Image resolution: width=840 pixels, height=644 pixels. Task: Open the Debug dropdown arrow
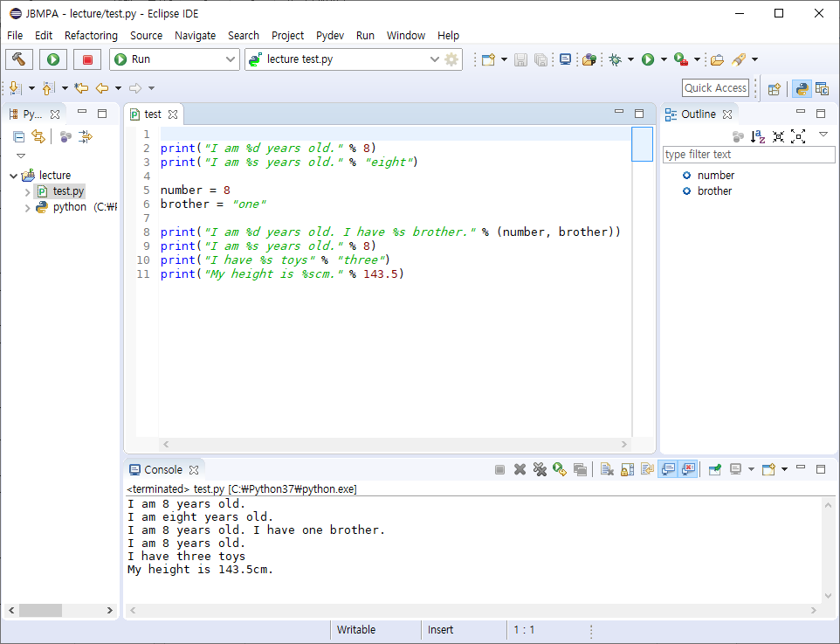coord(630,59)
